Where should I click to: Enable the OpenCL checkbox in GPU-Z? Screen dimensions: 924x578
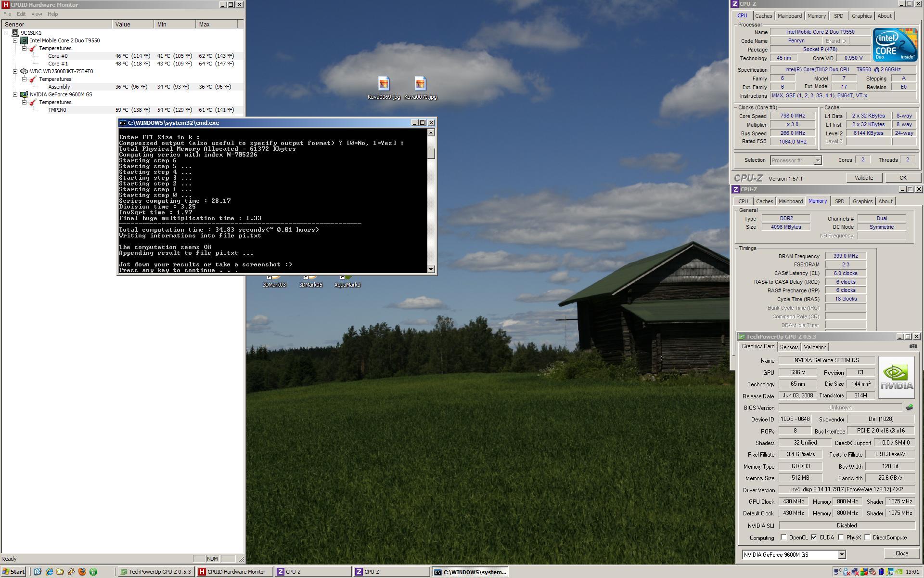click(783, 538)
